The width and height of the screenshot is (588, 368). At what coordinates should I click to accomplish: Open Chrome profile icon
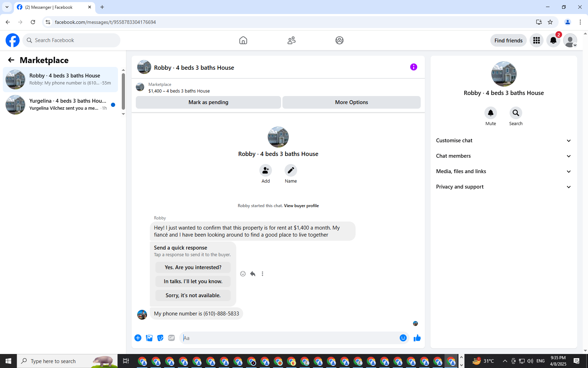pos(568,22)
